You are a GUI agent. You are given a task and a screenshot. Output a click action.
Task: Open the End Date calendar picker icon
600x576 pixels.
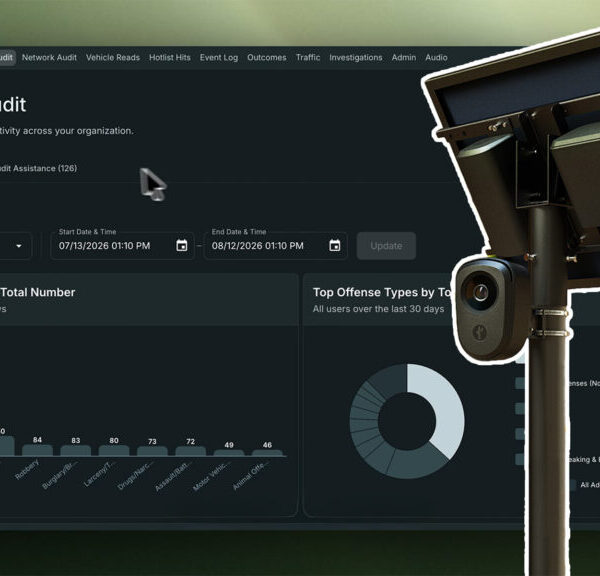pos(335,245)
